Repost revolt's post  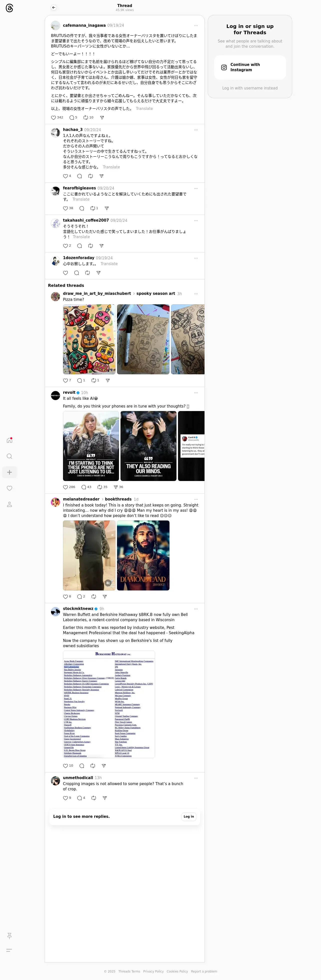click(100, 487)
